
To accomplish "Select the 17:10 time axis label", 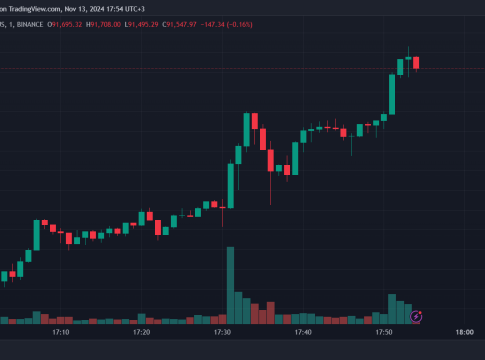I will [x=61, y=332].
